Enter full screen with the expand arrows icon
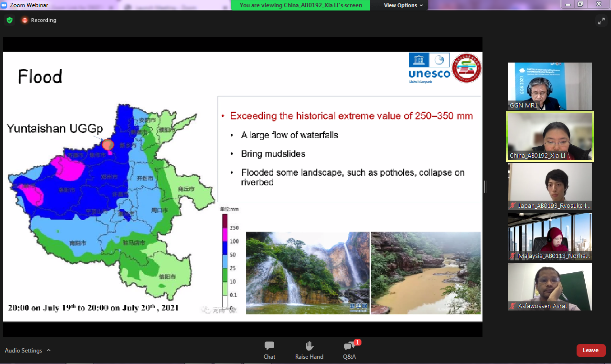611x364 pixels. (x=601, y=21)
